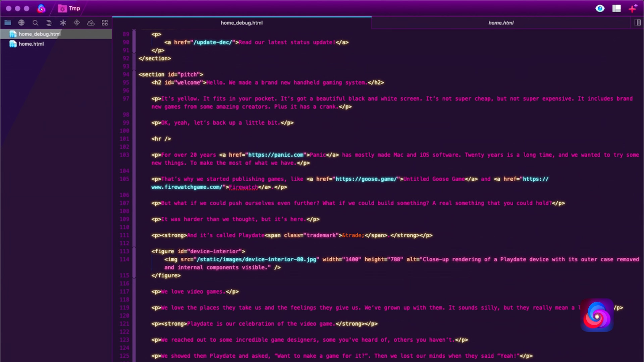Viewport: 644px width, 362px height.
Task: Toggle the editor split layout icon
Action: pos(616,8)
